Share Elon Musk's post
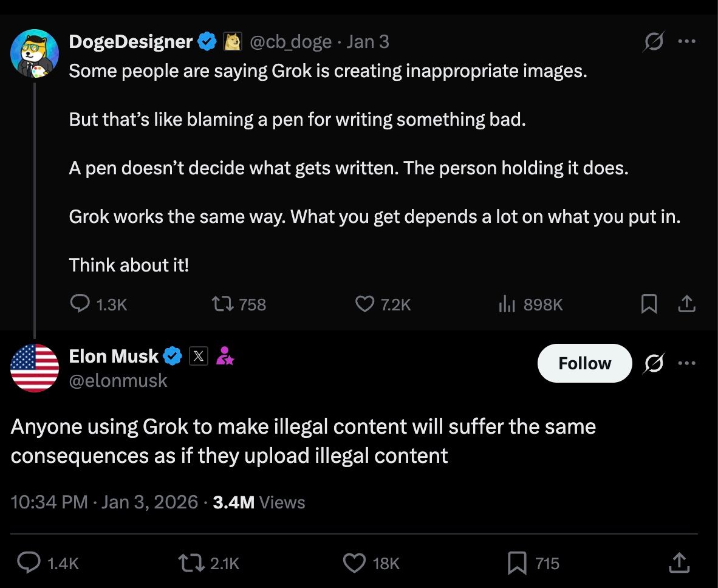 [680, 563]
